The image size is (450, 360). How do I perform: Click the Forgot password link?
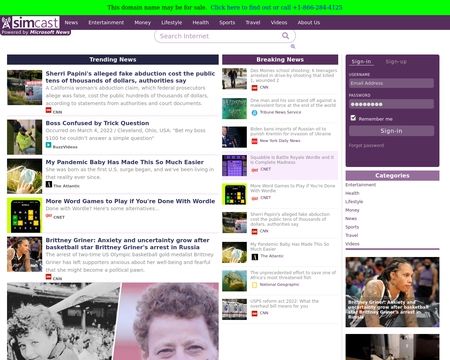click(x=366, y=145)
